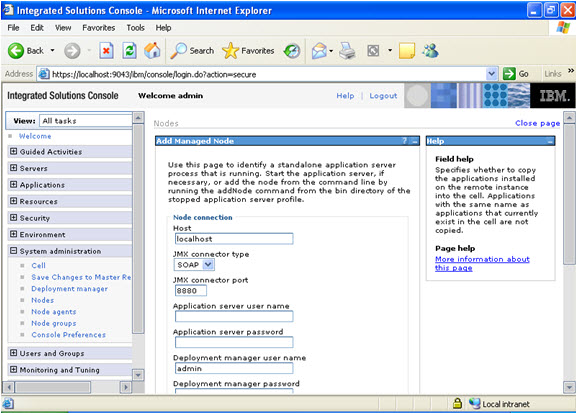
Task: Collapse the System administration section
Action: coord(14,251)
